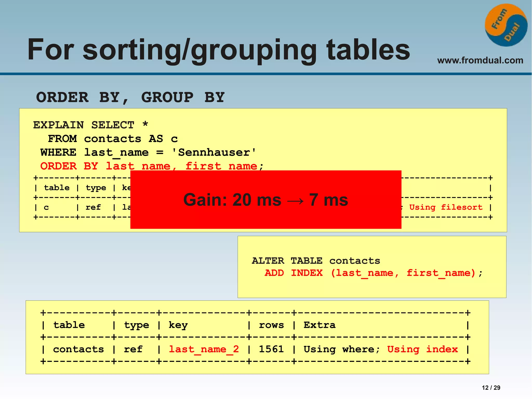Open the www.fromdual.com link
This screenshot has width=532, height=399.
[480, 60]
